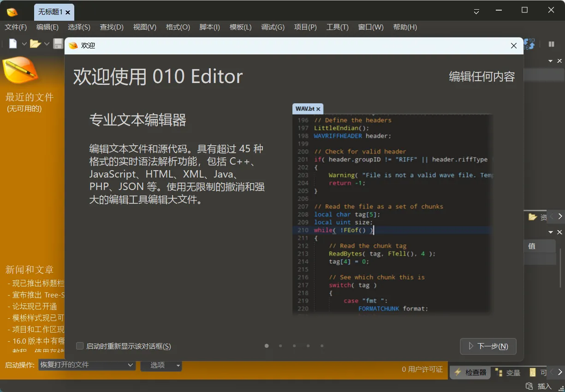The width and height of the screenshot is (565, 392).
Task: Click the 010 Editor logo on the welcome dialog
Action: click(73, 45)
